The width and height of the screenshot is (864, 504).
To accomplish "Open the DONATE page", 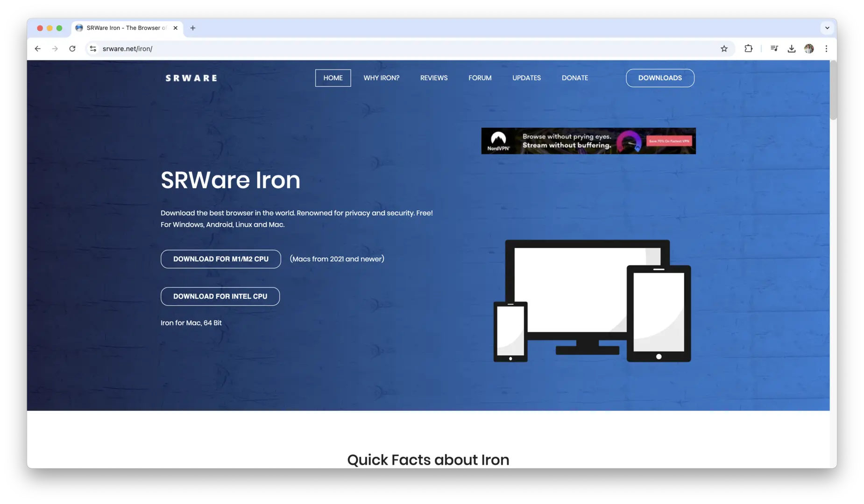I will click(x=575, y=78).
